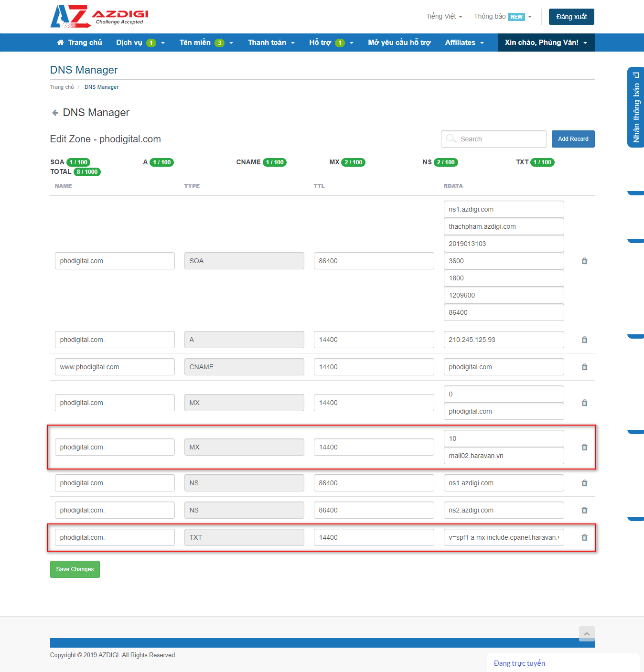Click the Trang chủ breadcrumb link
This screenshot has width=644, height=672.
pyautogui.click(x=62, y=87)
